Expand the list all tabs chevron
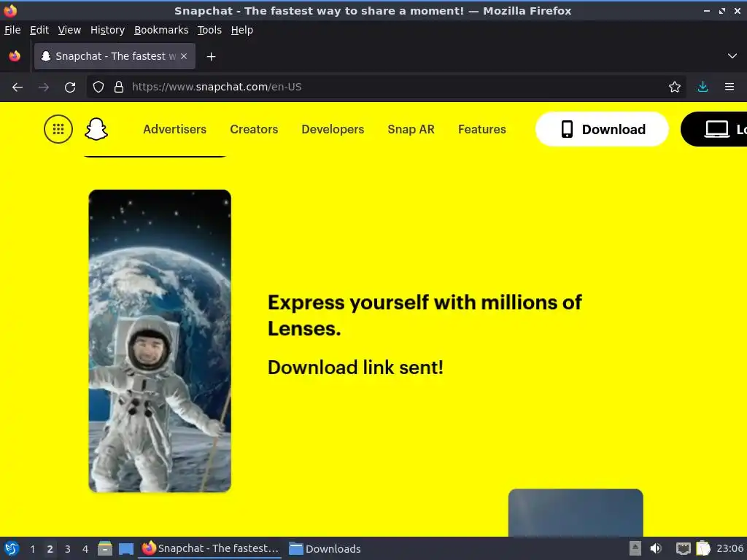Viewport: 747px width, 560px height. coord(732,56)
